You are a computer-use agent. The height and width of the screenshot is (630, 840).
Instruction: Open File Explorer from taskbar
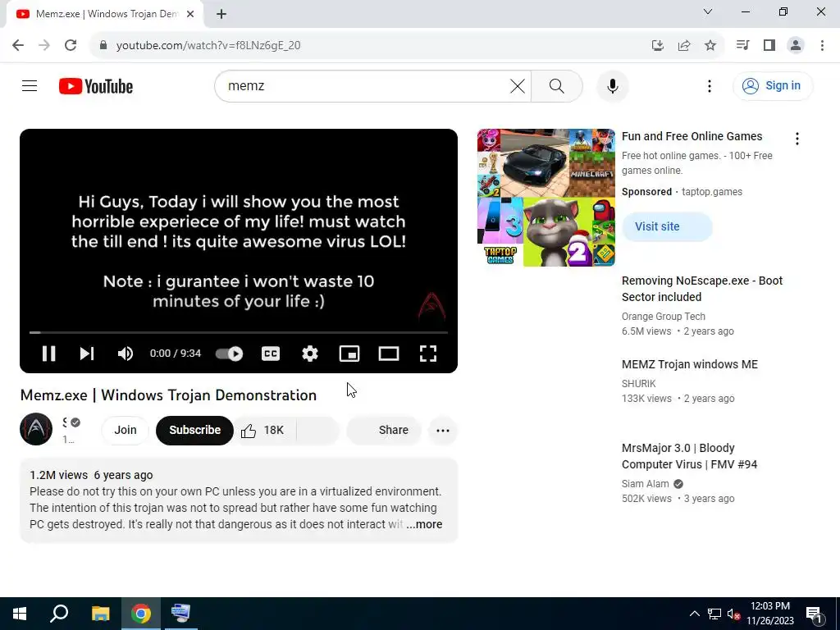tap(100, 614)
